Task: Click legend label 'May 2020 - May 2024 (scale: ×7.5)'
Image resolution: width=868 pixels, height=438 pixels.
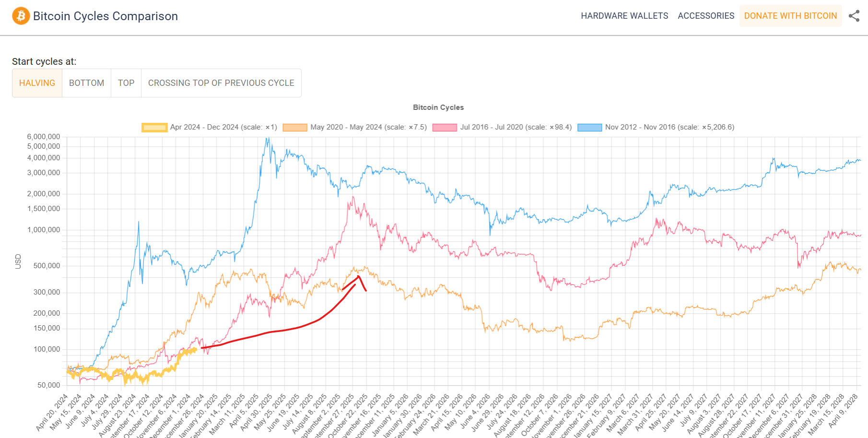Action: click(368, 127)
